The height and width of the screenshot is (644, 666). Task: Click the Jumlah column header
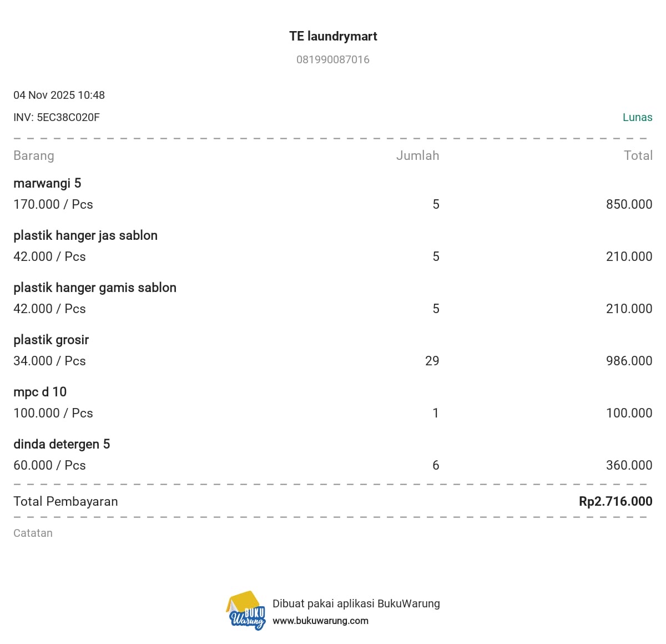pos(417,155)
